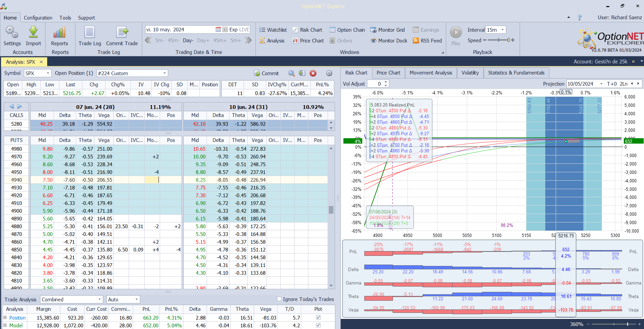644x329 pixels.
Task: Click the trading date input field
Action: [180, 30]
